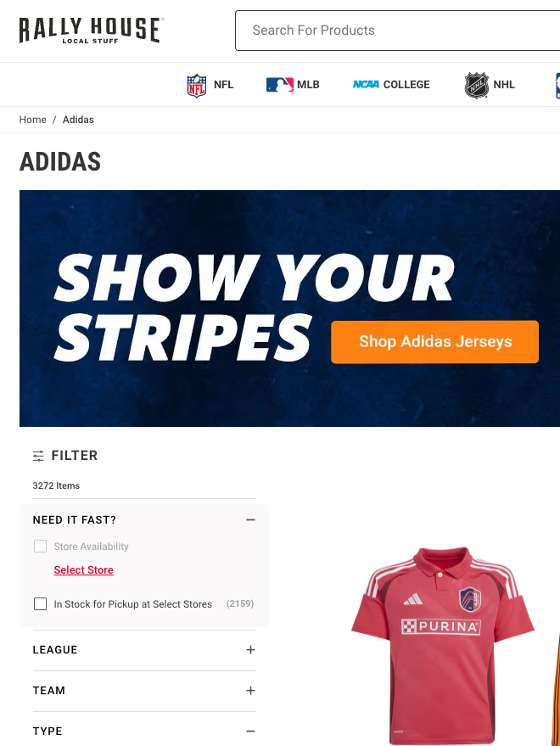Open the COLLEGE navigation menu
The width and height of the screenshot is (560, 746).
coord(406,85)
